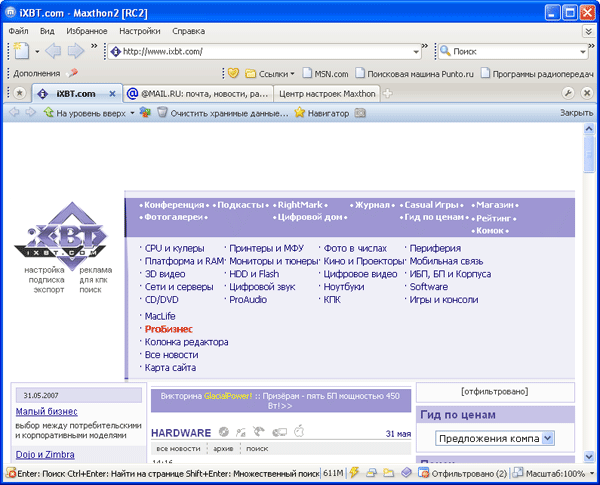The image size is (600, 485).
Task: Open the Справка menu
Action: pyautogui.click(x=188, y=31)
